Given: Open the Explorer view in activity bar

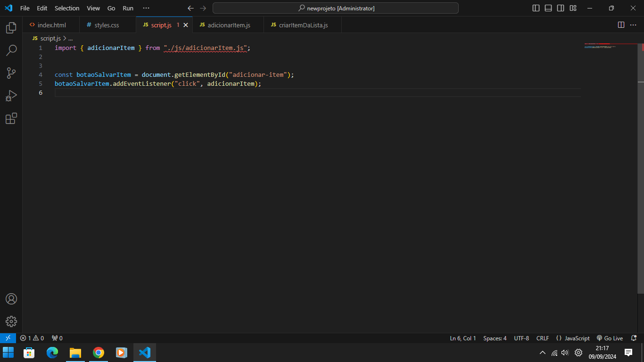Looking at the screenshot, I should 11,28.
